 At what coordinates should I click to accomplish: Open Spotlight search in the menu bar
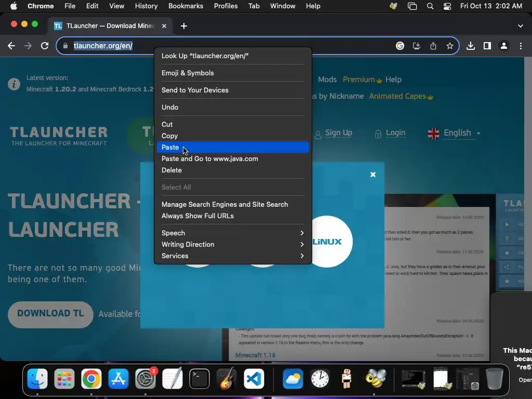(430, 6)
